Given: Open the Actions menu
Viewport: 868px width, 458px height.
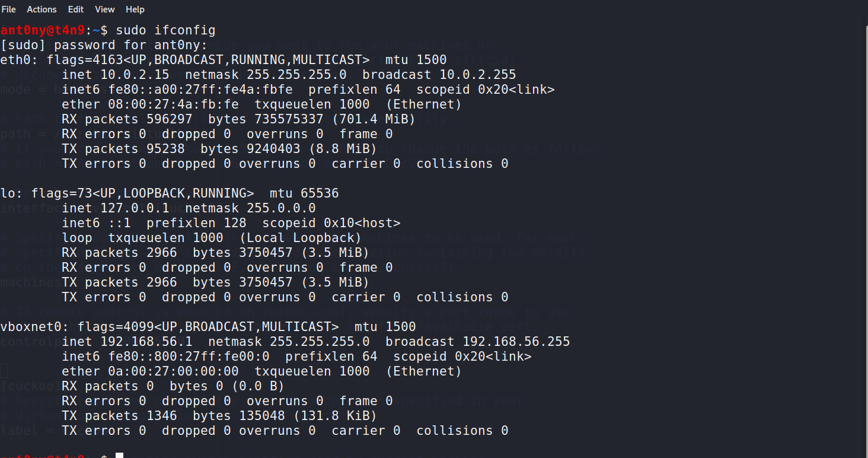Looking at the screenshot, I should tap(42, 9).
